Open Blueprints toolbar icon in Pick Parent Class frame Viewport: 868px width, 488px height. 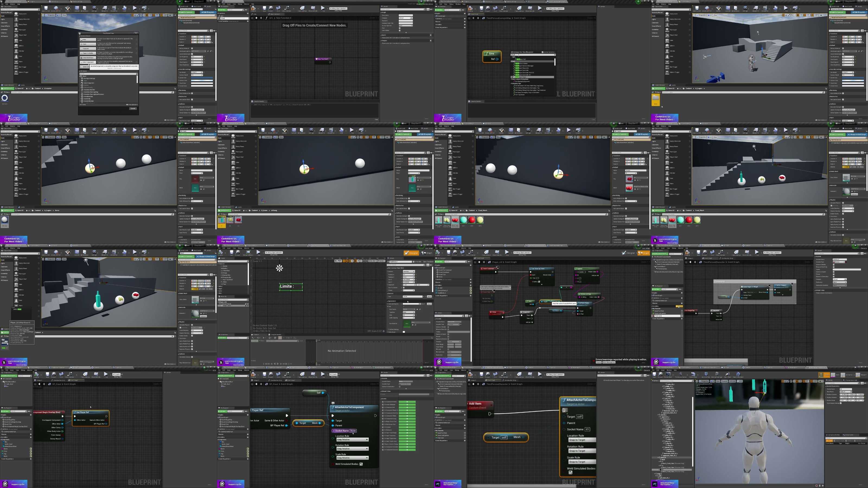[104, 8]
